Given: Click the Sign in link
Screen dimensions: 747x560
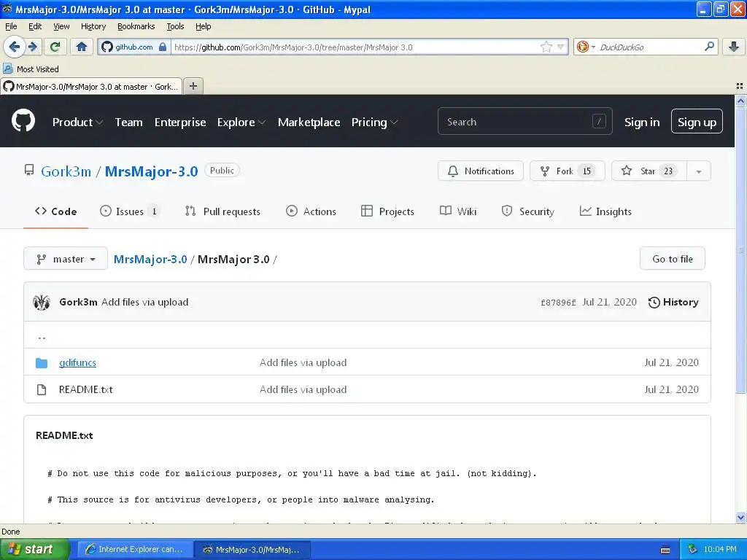Looking at the screenshot, I should pos(642,122).
